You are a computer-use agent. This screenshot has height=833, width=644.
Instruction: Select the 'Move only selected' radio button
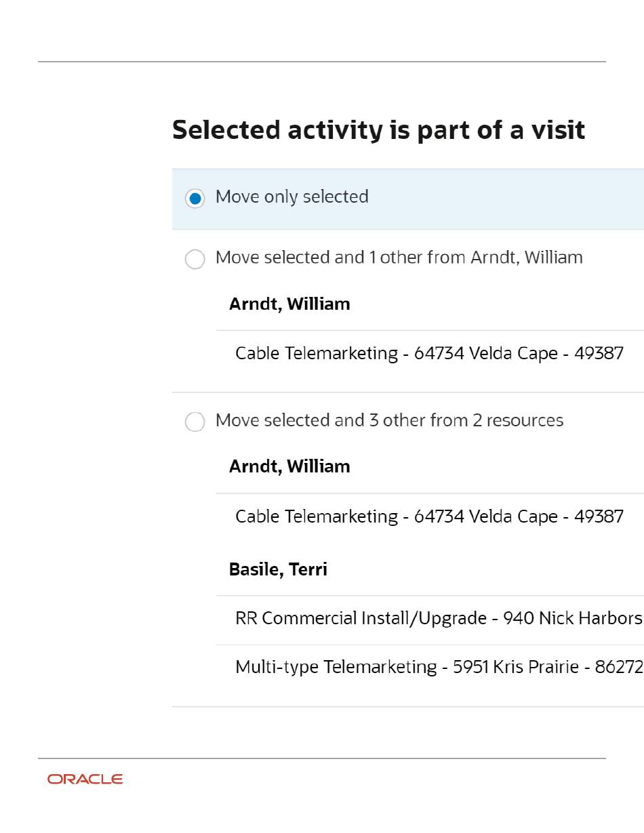pyautogui.click(x=195, y=199)
